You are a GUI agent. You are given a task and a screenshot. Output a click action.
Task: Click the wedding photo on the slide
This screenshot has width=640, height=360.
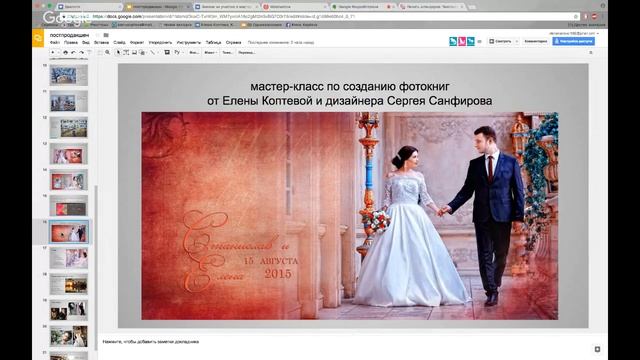pos(350,216)
